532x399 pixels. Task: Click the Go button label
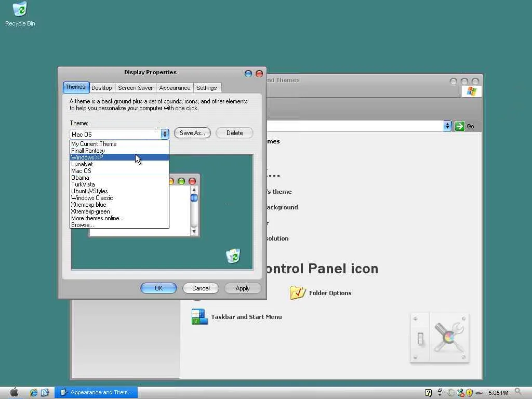[x=470, y=126]
